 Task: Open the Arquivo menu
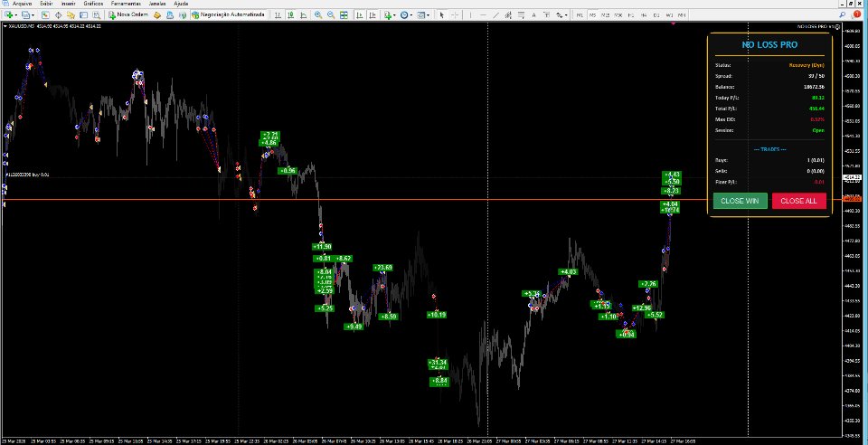pos(23,4)
